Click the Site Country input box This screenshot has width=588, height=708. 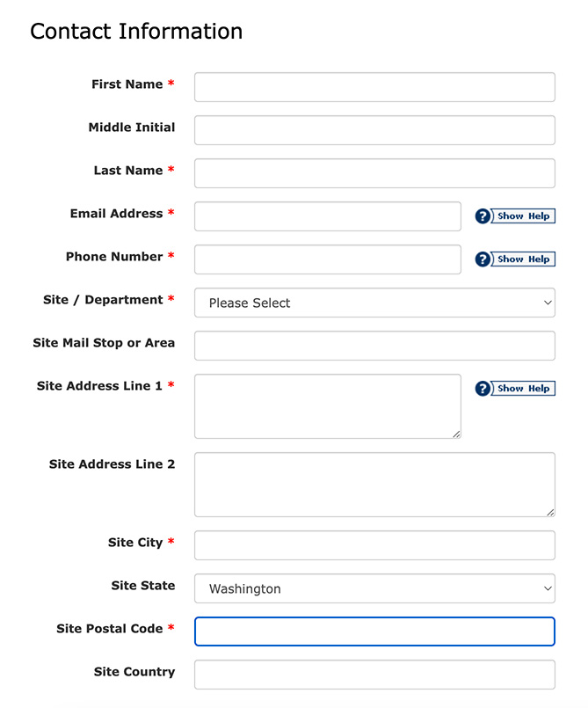pyautogui.click(x=374, y=674)
